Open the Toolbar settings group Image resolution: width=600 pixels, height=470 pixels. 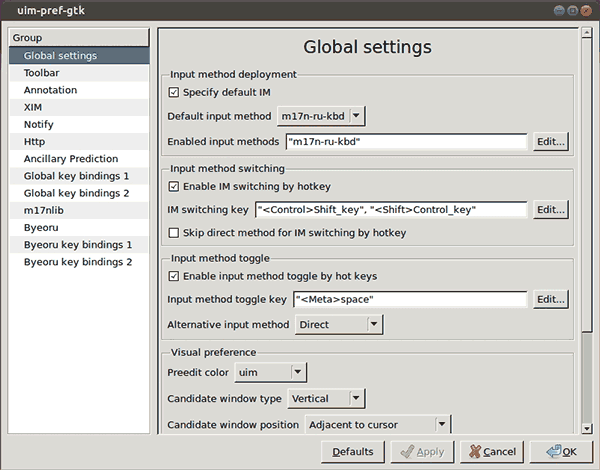pyautogui.click(x=79, y=73)
